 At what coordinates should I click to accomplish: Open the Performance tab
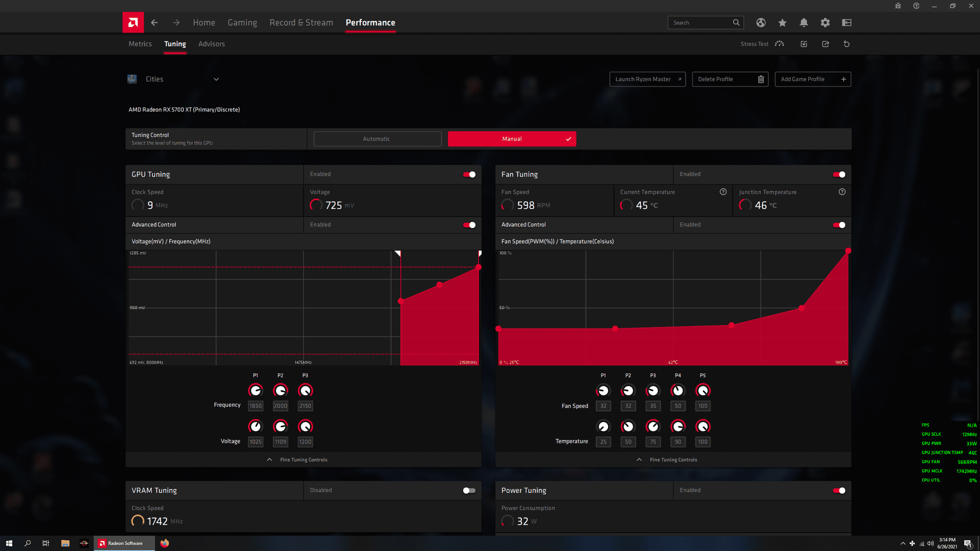(x=370, y=23)
